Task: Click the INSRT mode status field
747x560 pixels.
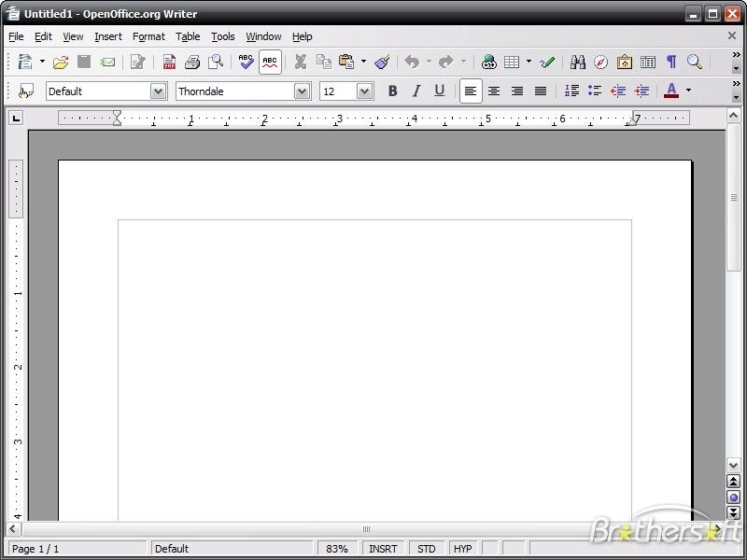Action: click(383, 549)
